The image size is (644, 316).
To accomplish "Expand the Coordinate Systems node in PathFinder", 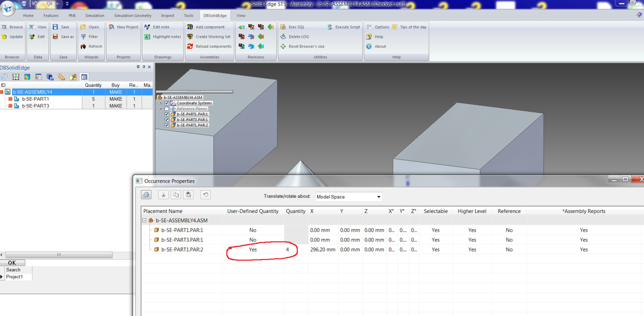I will [161, 103].
